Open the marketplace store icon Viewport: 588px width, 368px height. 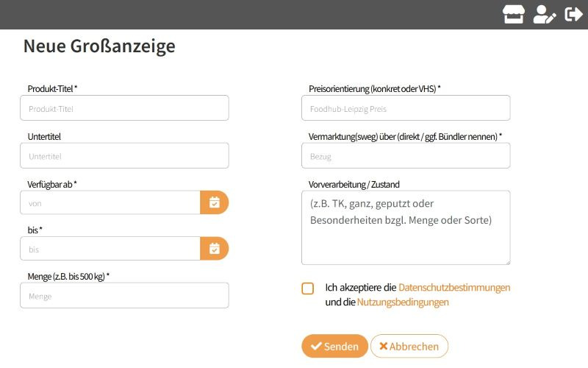coord(513,14)
